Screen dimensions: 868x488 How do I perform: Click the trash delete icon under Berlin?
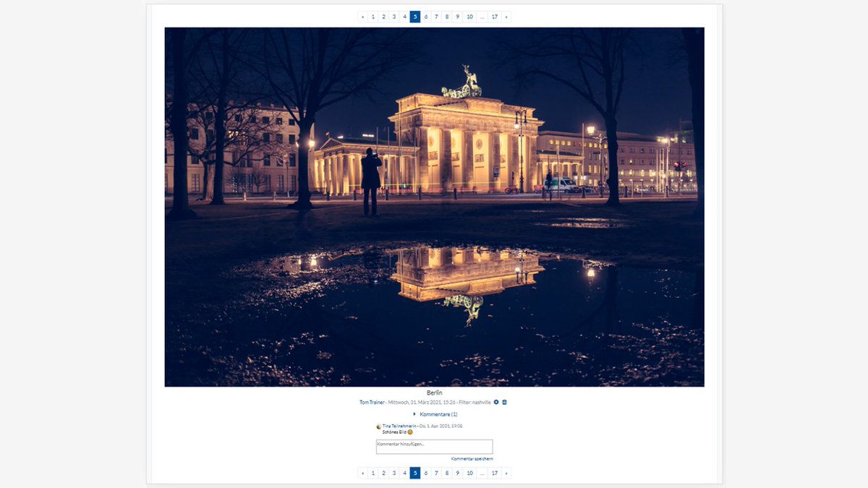click(504, 402)
